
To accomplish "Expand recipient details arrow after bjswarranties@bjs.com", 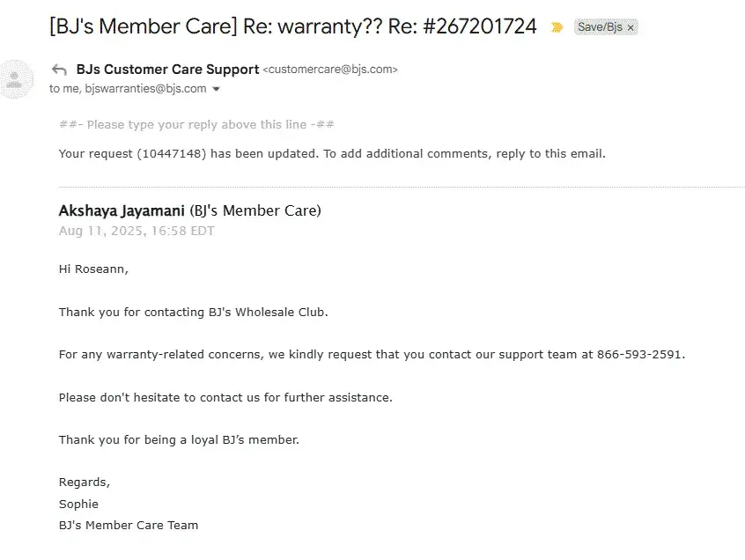I will tap(217, 89).
